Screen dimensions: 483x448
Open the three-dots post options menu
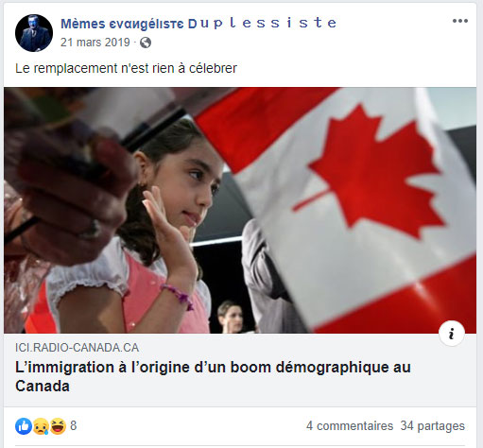(459, 21)
